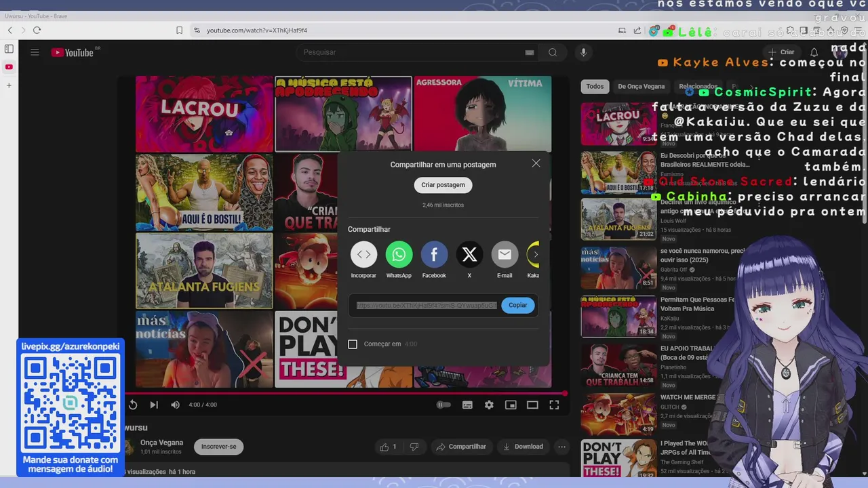The height and width of the screenshot is (488, 868).
Task: Share by E-mail
Action: [505, 260]
